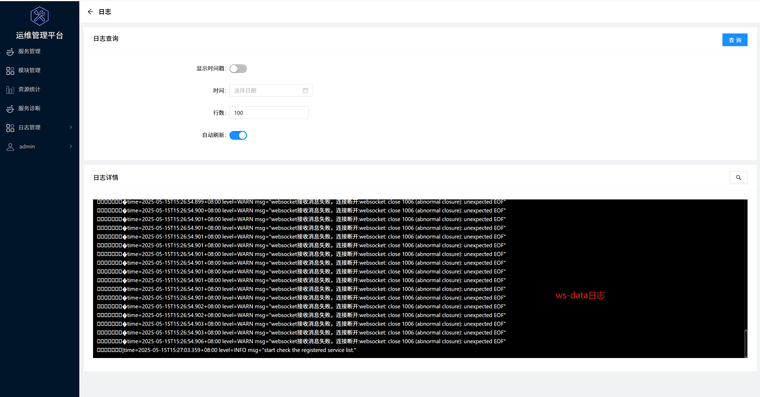760x397 pixels.
Task: Click the 行数 input with 100
Action: [x=269, y=113]
